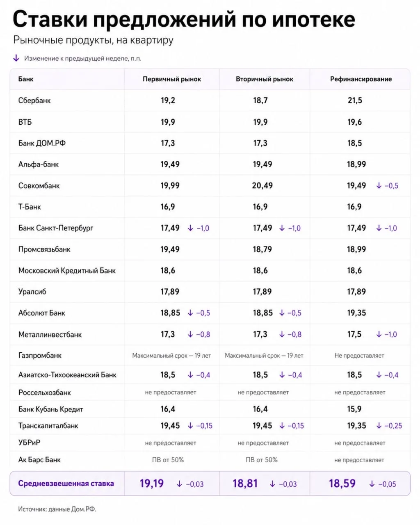Click the weighted average 18,59 down arrow

coord(372,484)
